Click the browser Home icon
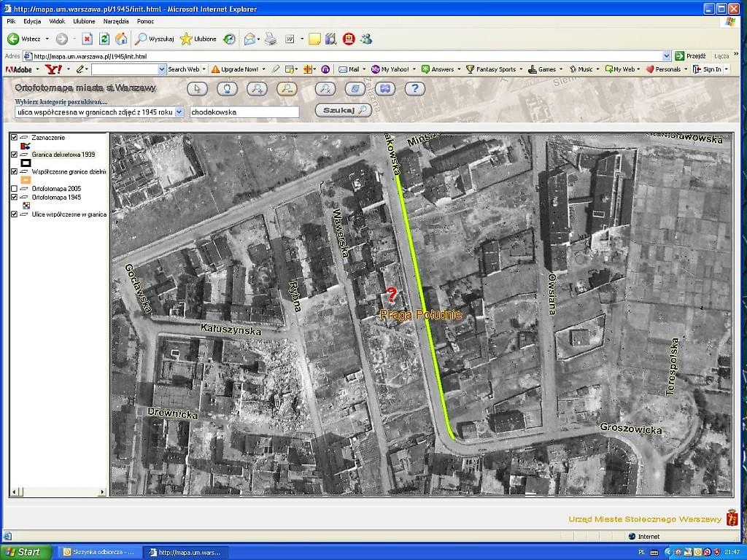747x560 pixels. tap(121, 39)
